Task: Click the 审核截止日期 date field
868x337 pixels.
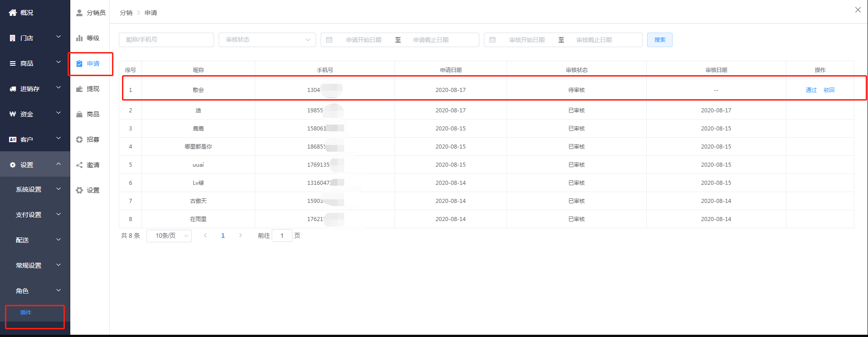Action: [x=594, y=40]
